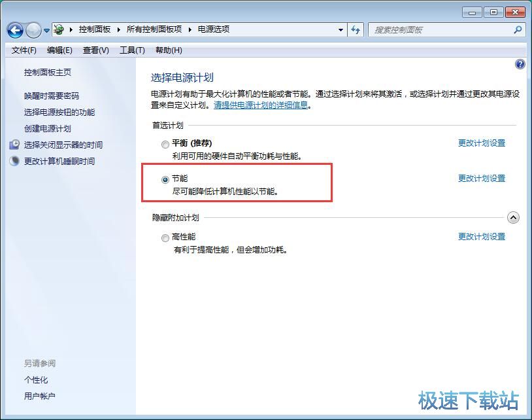The image size is (532, 420).
Task: Minimize the Power Options window
Action: [x=472, y=12]
